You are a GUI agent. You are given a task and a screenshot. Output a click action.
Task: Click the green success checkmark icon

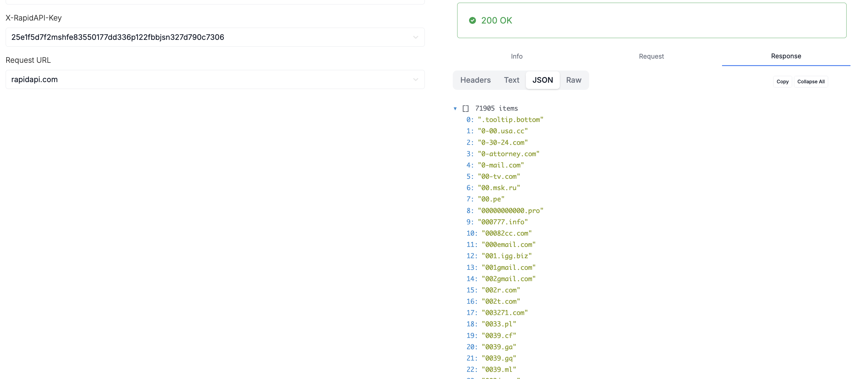coord(473,21)
